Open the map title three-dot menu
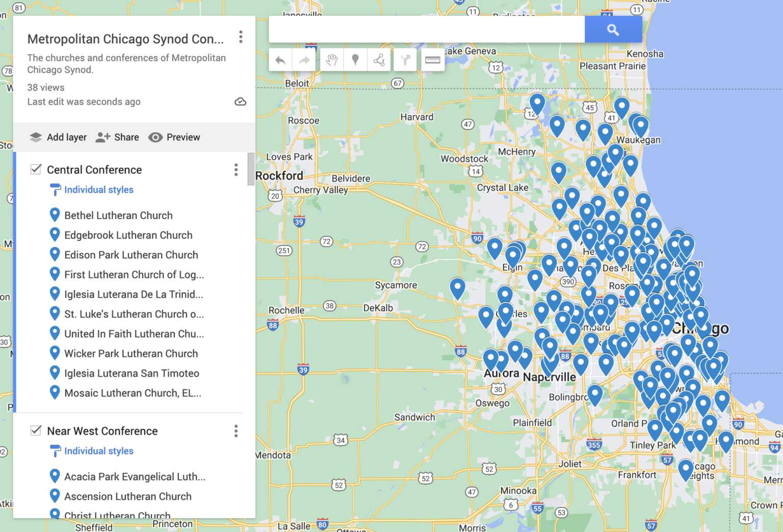783x532 pixels. (241, 37)
